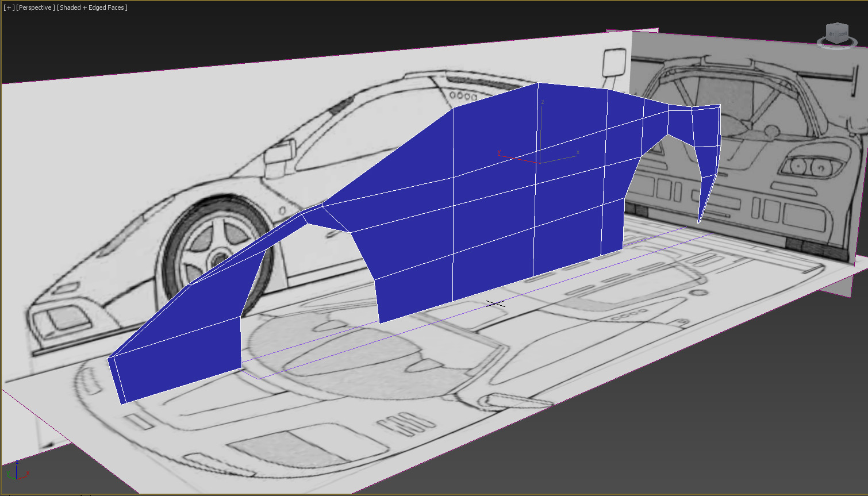Open the Shaded + Edged Faces shading menu
The height and width of the screenshot is (496, 868).
pyautogui.click(x=93, y=7)
